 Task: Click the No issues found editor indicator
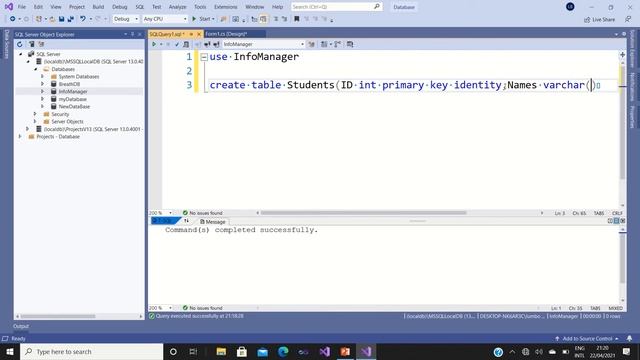pos(202,213)
